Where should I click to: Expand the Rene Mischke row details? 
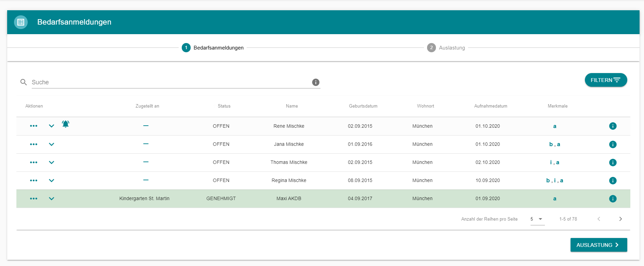[52, 126]
